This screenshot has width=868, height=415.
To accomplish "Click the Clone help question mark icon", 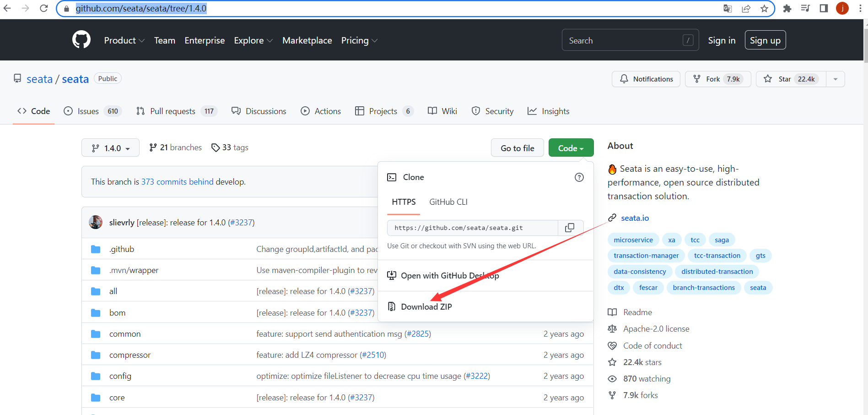I will (x=579, y=177).
